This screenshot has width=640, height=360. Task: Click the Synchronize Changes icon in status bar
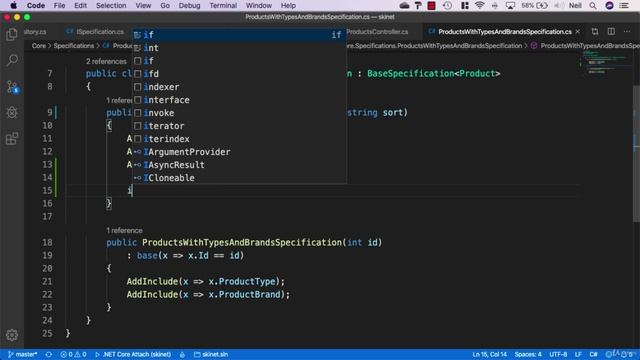point(49,354)
